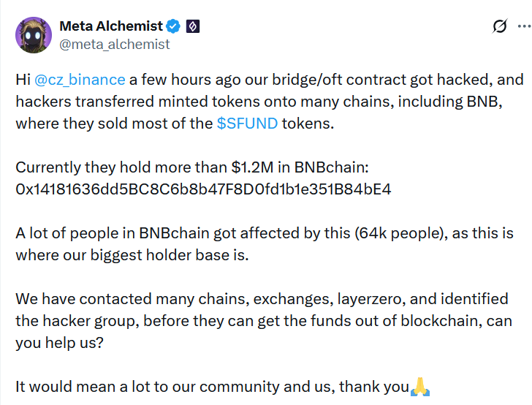Click the 0x14181636 wallet address text

point(203,189)
